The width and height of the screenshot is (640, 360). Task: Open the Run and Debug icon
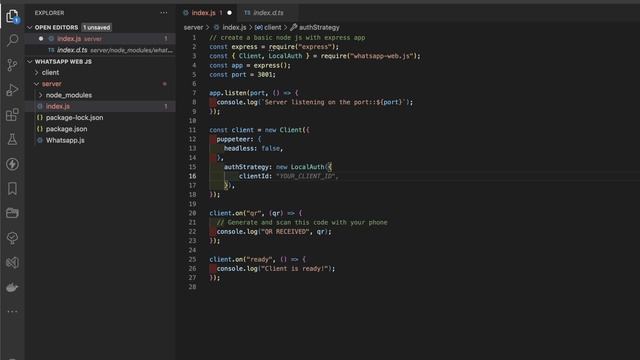point(13,90)
